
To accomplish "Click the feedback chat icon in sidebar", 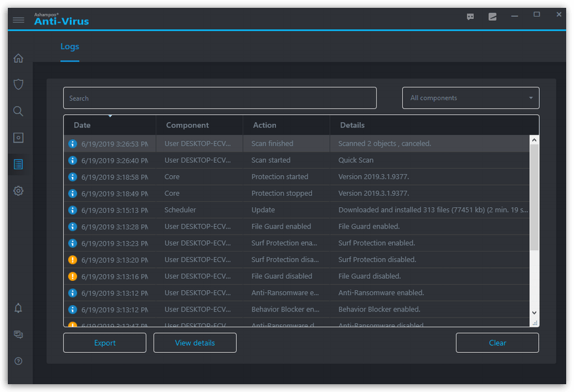I will tap(18, 335).
